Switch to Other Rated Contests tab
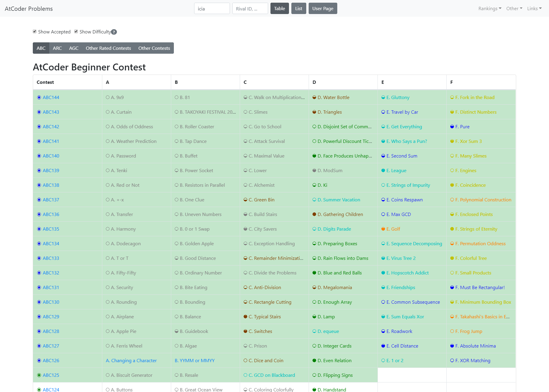This screenshot has width=549, height=392. 108,48
